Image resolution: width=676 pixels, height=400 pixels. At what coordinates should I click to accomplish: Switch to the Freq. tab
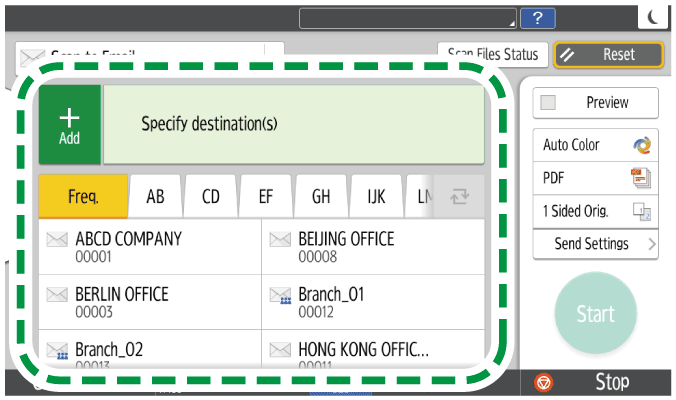click(x=83, y=197)
